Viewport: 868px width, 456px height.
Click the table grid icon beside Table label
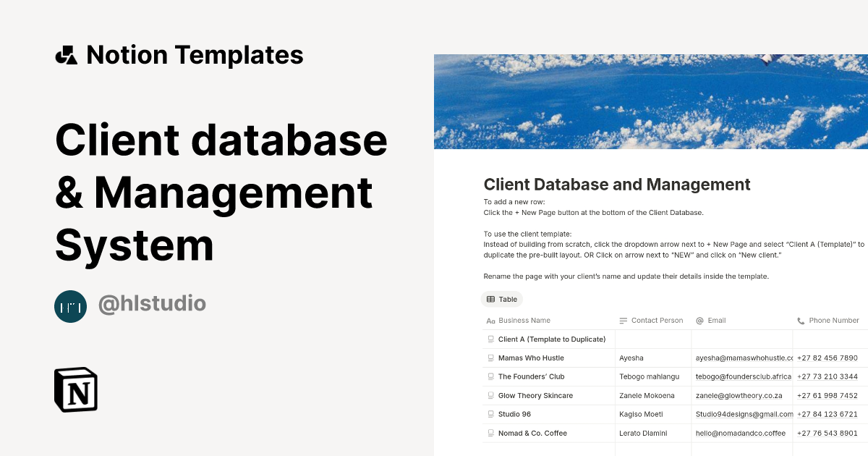(x=490, y=299)
